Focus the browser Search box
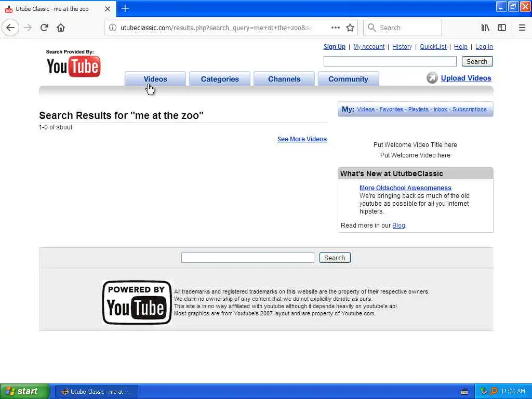532x399 pixels. click(403, 28)
